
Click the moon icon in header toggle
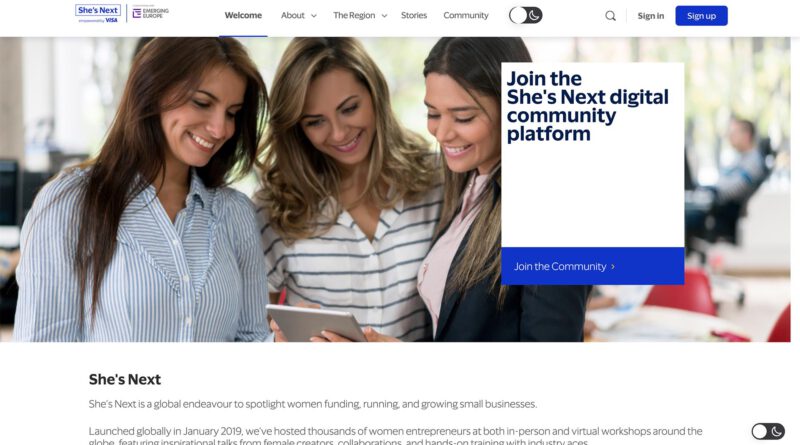click(x=534, y=15)
